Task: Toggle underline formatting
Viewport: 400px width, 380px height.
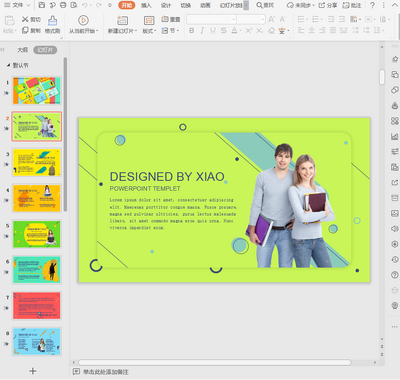Action: (213, 31)
